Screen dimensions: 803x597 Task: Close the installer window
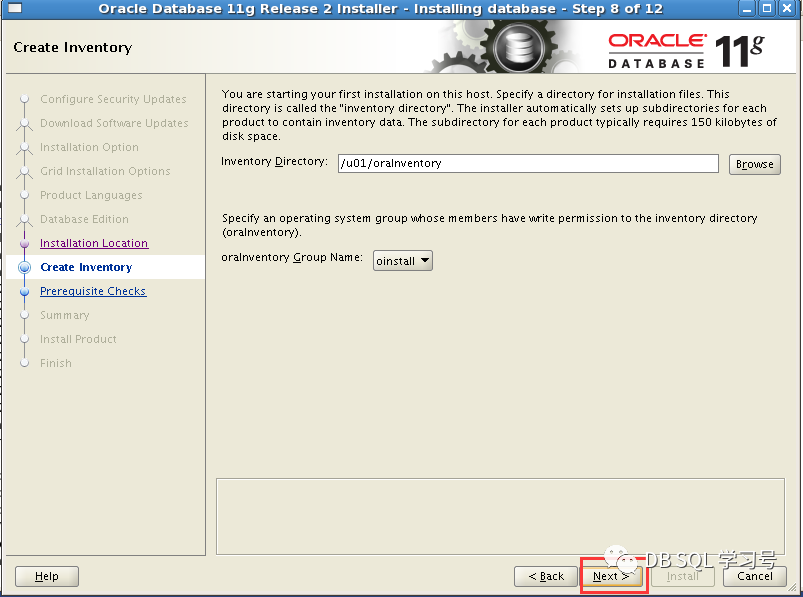(x=787, y=8)
